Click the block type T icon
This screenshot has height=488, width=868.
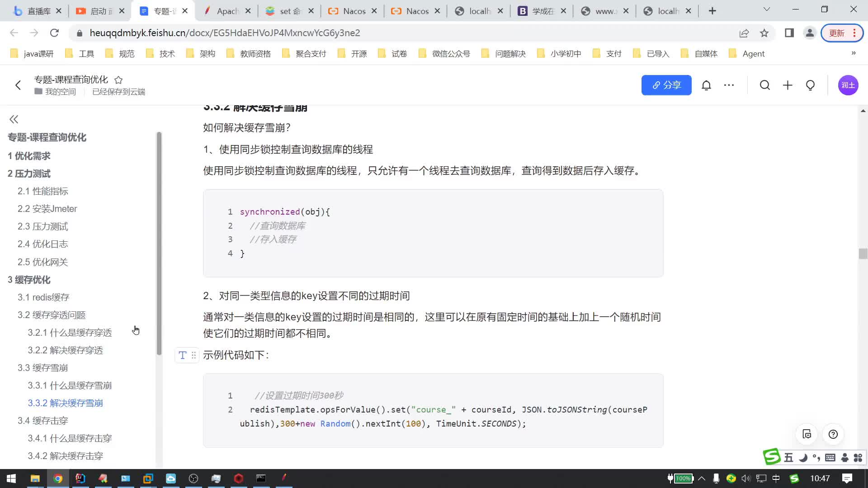point(183,355)
